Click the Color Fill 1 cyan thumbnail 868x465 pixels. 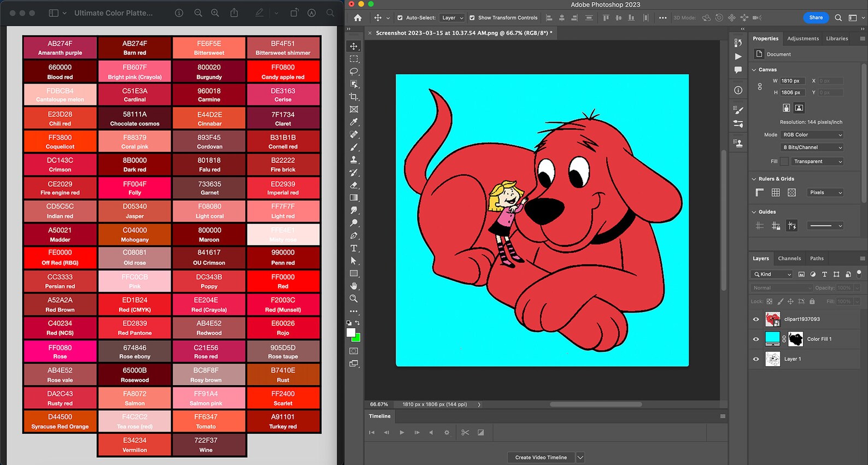pos(772,339)
